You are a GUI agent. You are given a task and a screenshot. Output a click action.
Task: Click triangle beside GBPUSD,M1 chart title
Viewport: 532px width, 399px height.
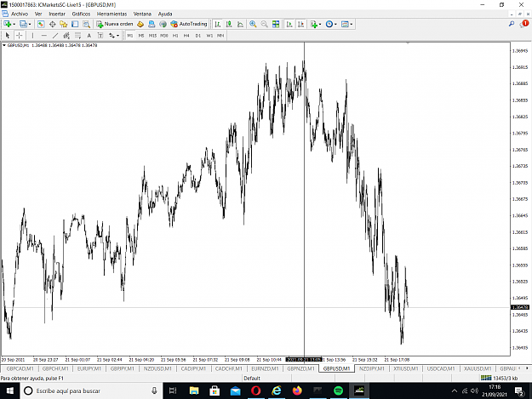4,45
